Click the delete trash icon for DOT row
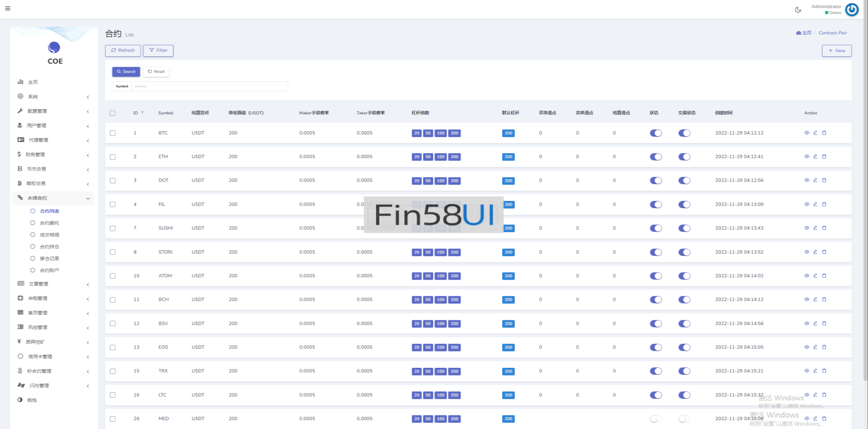Image resolution: width=868 pixels, height=429 pixels. pyautogui.click(x=824, y=180)
